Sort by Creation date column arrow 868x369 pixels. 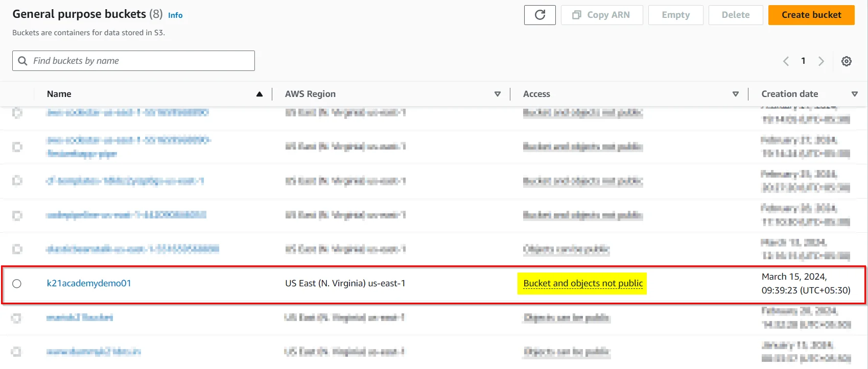854,94
